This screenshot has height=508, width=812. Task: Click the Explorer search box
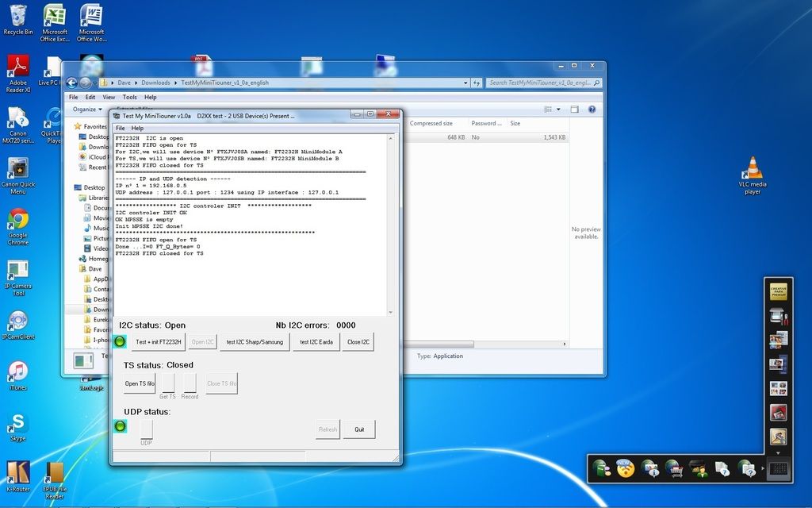click(x=544, y=83)
